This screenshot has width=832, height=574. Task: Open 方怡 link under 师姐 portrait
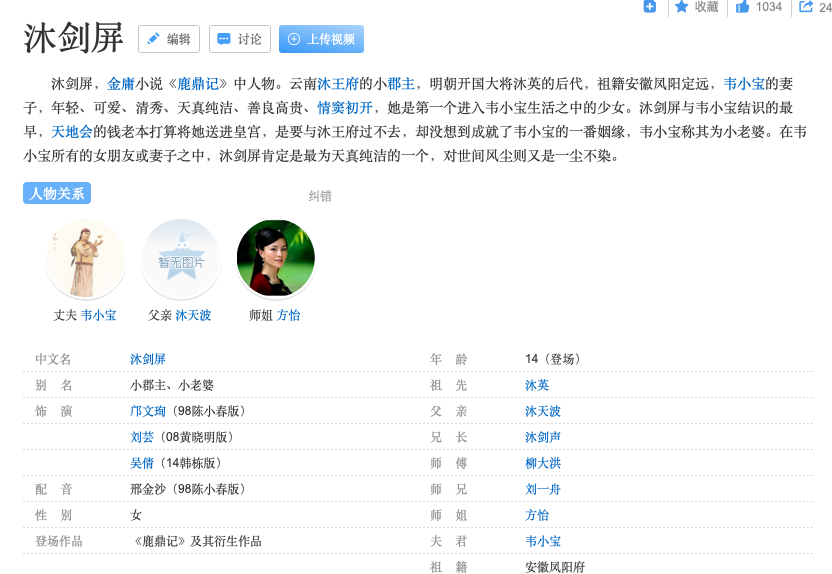288,315
